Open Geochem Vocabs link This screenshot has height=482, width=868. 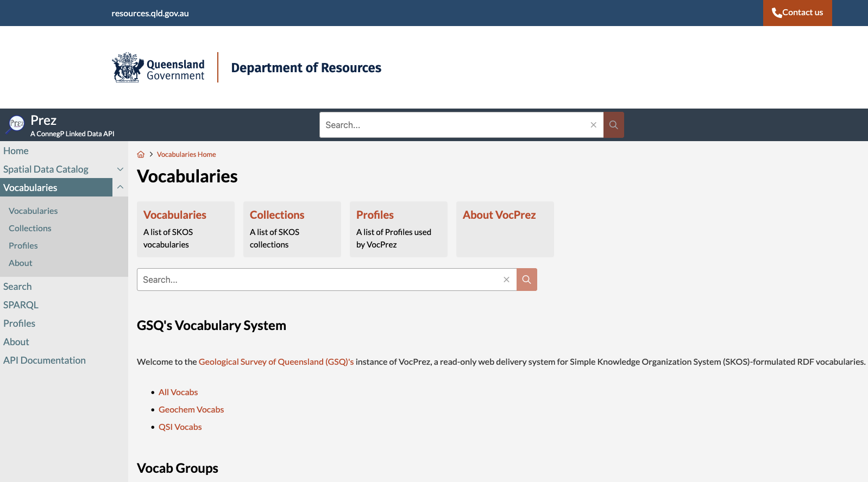(x=191, y=409)
